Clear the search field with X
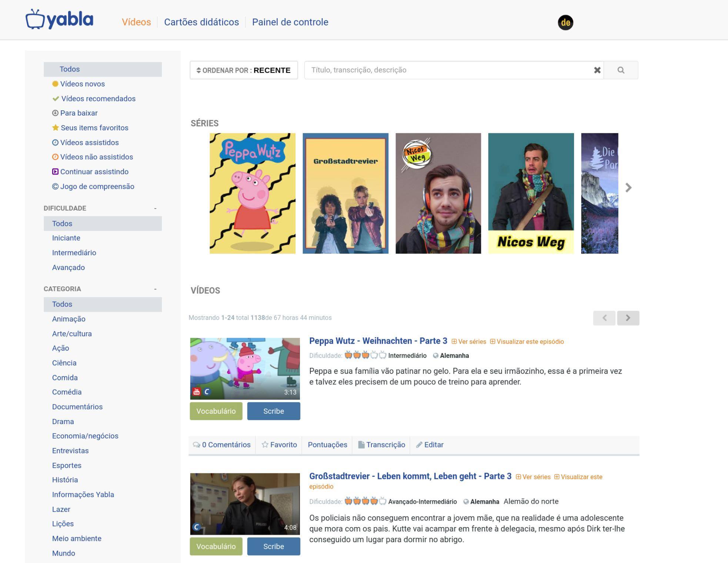 (597, 70)
